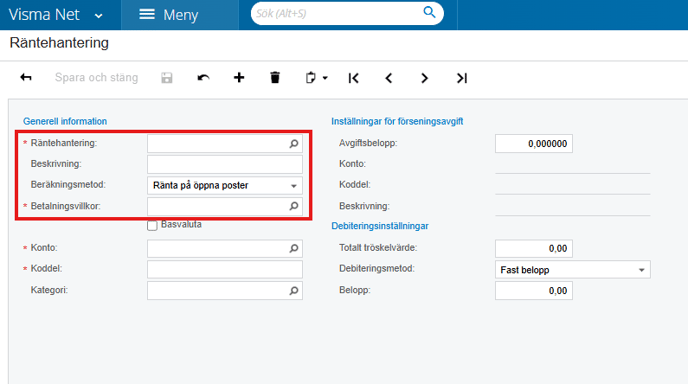Click Inställningar för förseningsavgift heading
688x384 pixels.
click(x=397, y=121)
